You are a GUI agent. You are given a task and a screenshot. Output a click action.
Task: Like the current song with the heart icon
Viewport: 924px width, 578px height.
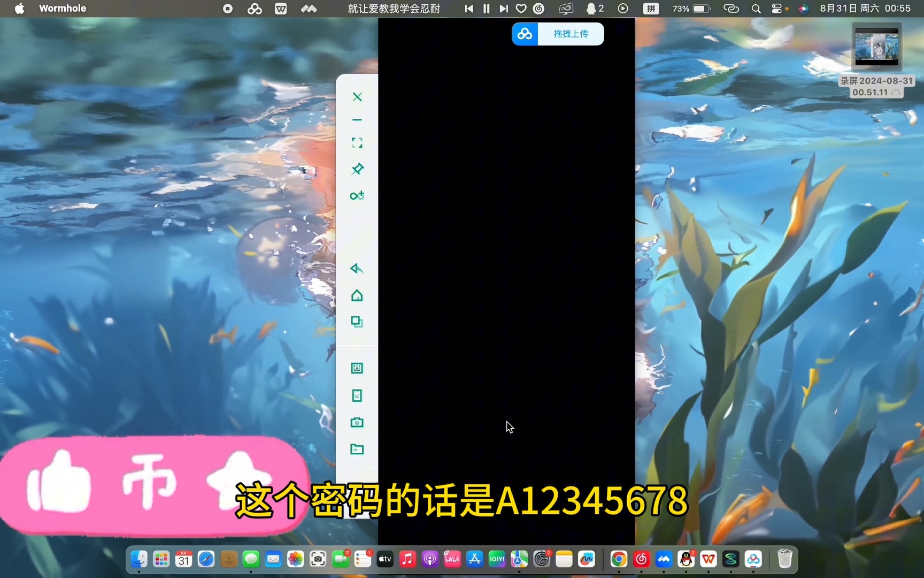[x=521, y=9]
